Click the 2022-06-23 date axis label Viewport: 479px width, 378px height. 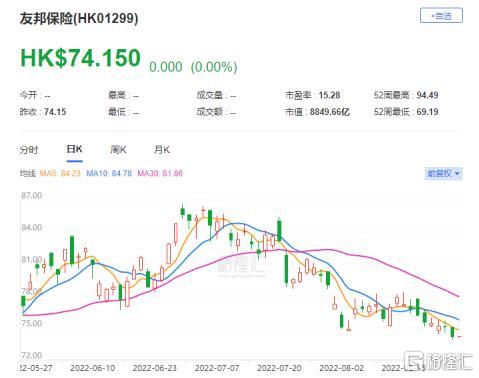(x=155, y=368)
